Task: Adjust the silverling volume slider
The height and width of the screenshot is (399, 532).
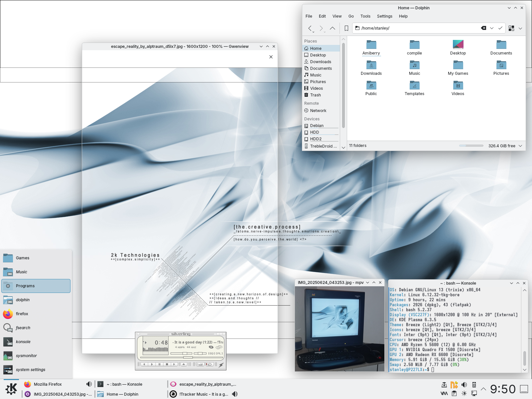Action: tap(181, 353)
